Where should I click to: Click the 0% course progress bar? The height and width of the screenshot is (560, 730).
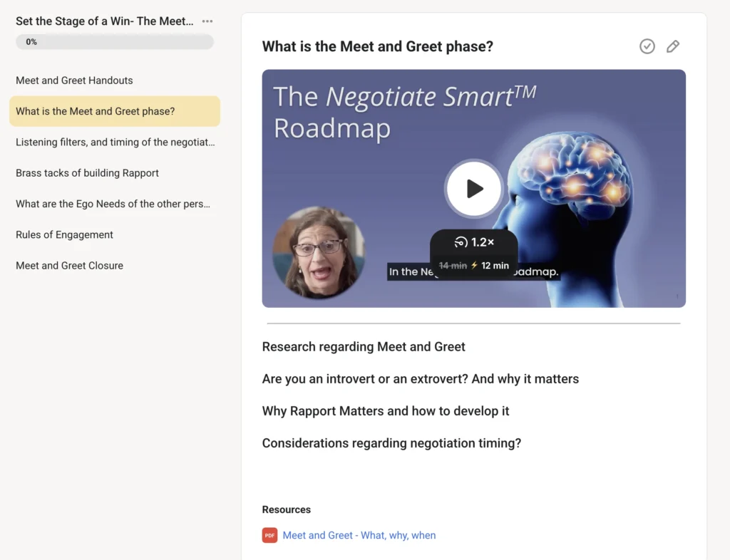[x=114, y=42]
